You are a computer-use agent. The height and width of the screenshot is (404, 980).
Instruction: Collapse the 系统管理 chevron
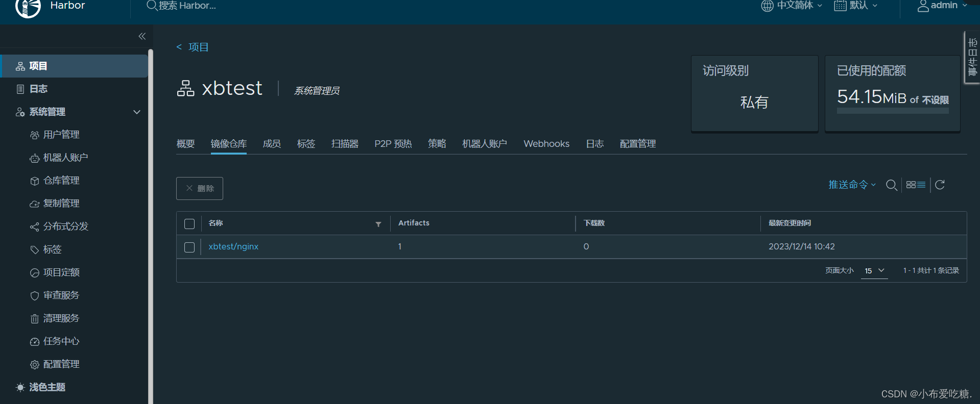click(x=137, y=112)
